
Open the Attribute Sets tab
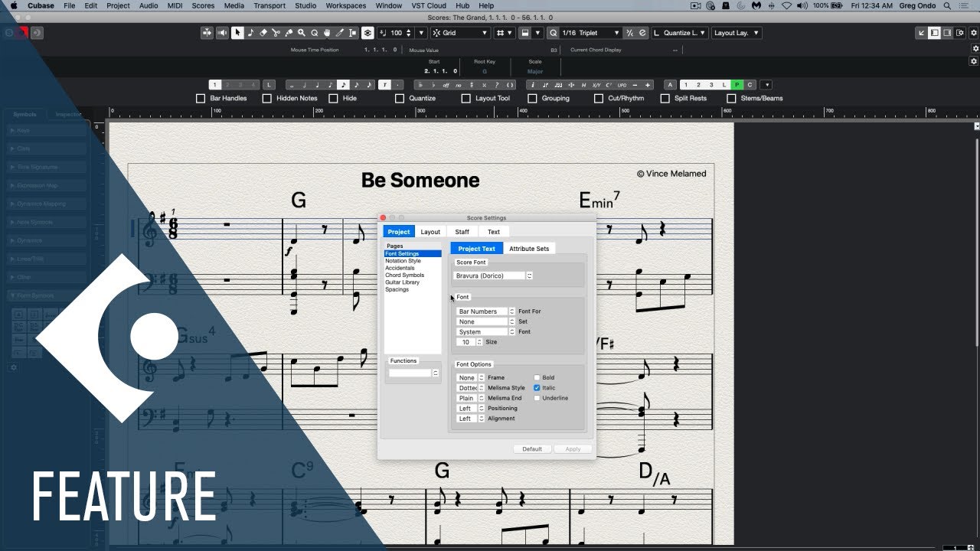[529, 249]
